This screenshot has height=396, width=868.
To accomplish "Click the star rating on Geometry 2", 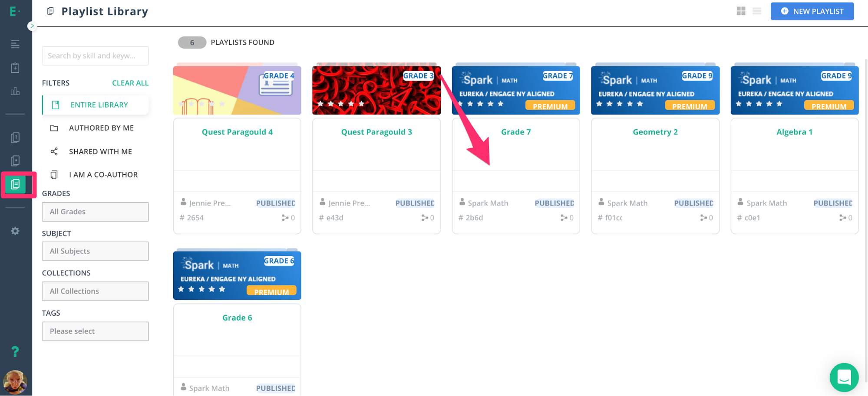I will 620,104.
